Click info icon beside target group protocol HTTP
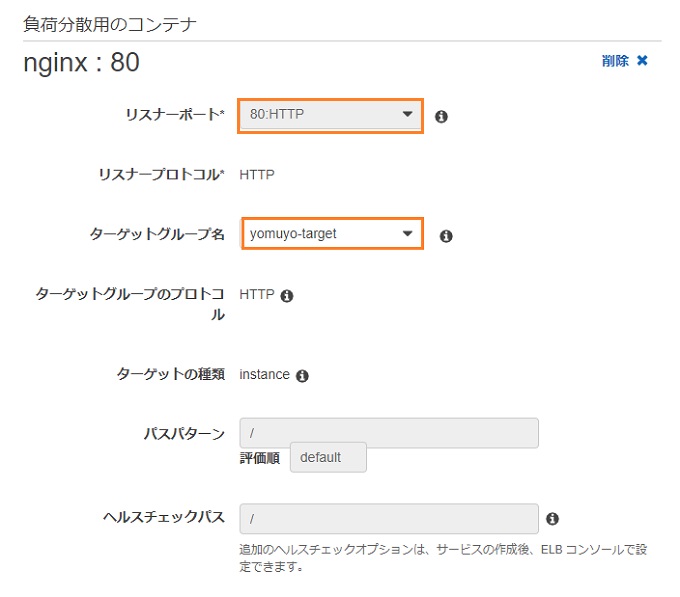The image size is (680, 597). (x=287, y=296)
